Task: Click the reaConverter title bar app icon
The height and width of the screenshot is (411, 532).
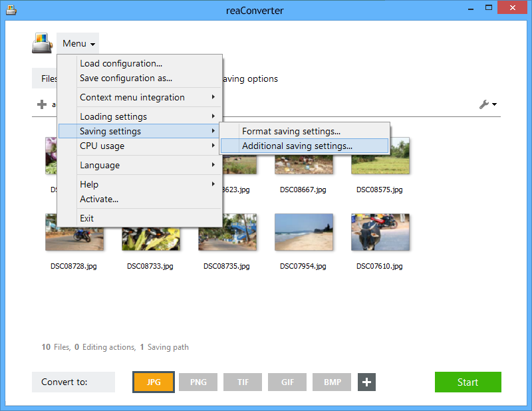Action: pyautogui.click(x=11, y=10)
